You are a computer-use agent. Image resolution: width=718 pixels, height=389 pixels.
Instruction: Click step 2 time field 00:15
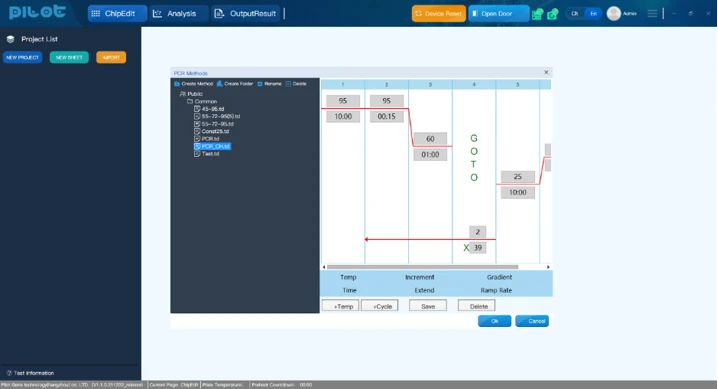(386, 117)
